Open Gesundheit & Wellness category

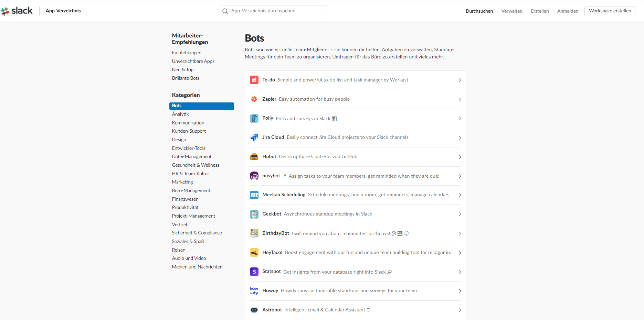coord(196,165)
